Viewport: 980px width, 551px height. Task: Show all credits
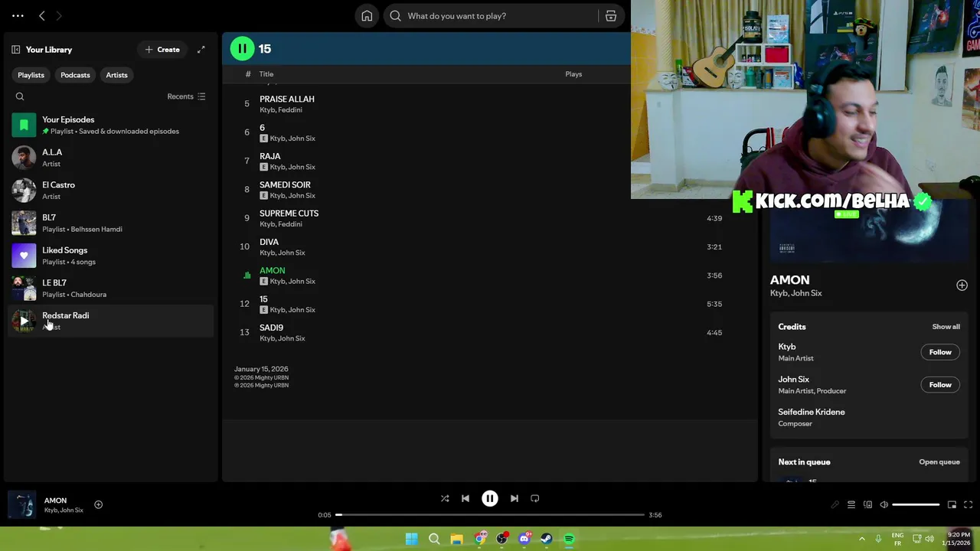[x=946, y=327]
